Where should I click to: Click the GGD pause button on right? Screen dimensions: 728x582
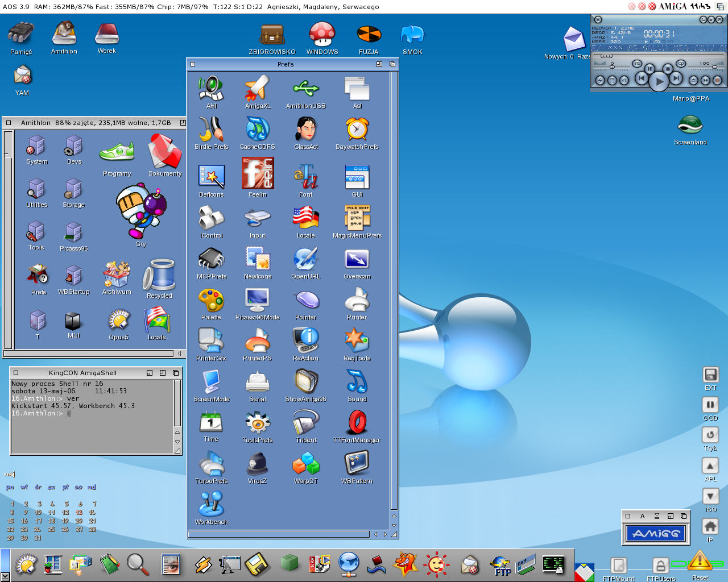click(x=710, y=405)
